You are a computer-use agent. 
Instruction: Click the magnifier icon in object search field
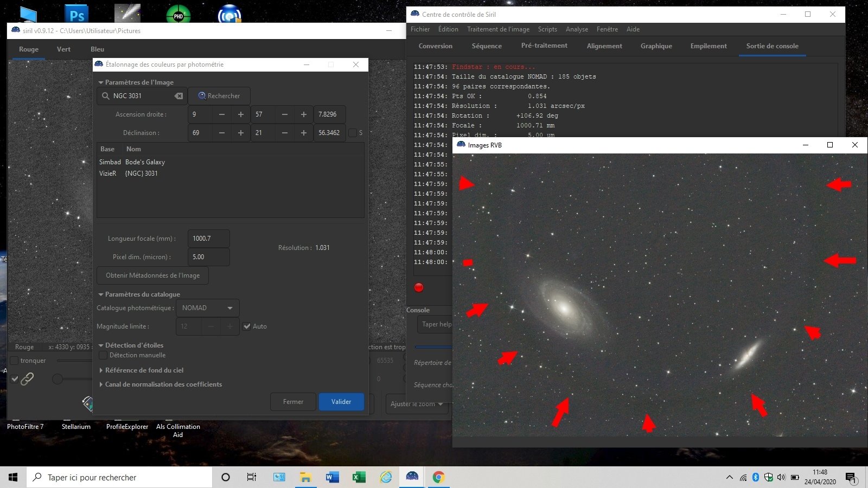106,96
